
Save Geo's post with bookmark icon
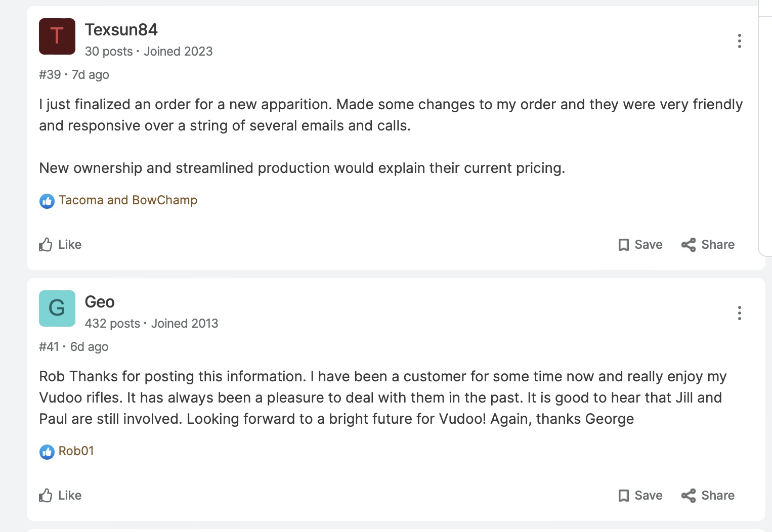tap(640, 496)
